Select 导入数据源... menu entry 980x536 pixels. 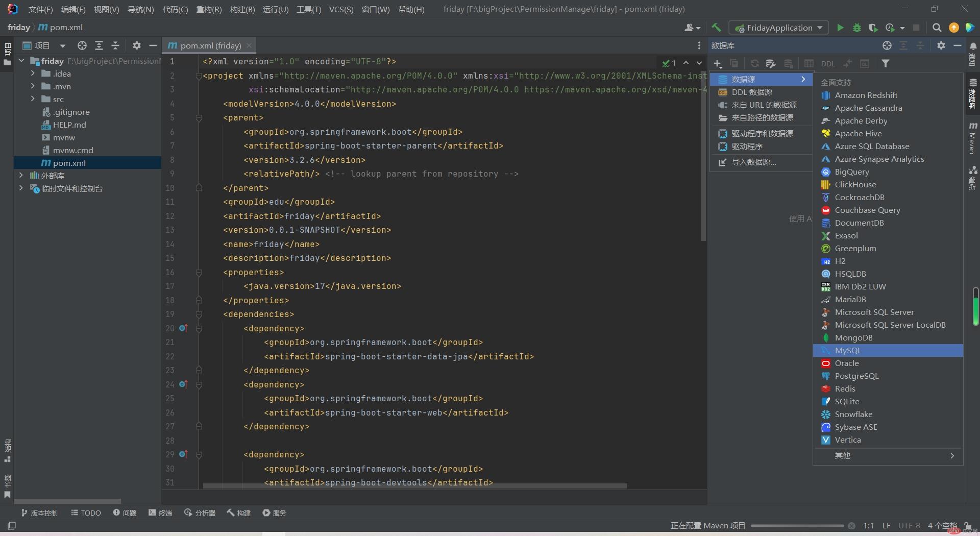click(761, 162)
